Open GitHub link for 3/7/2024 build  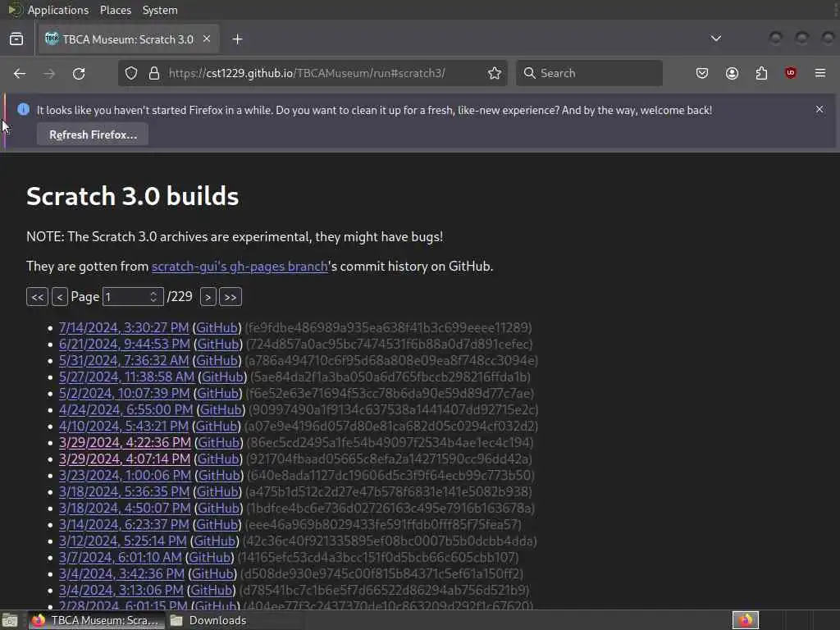pos(209,557)
